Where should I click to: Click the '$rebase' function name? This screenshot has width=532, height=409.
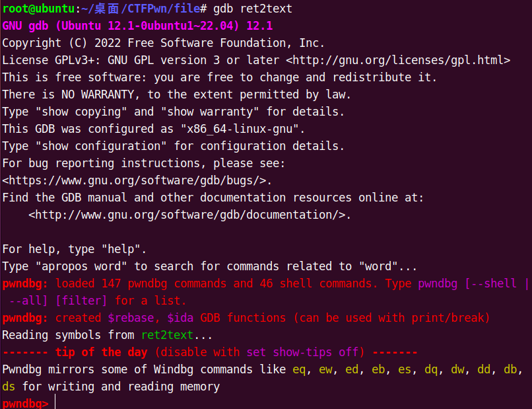(x=131, y=318)
